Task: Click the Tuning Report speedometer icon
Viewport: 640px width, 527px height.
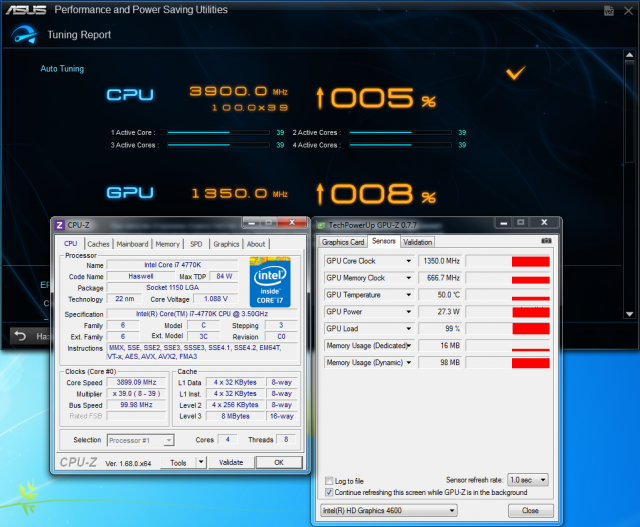Action: [x=24, y=35]
